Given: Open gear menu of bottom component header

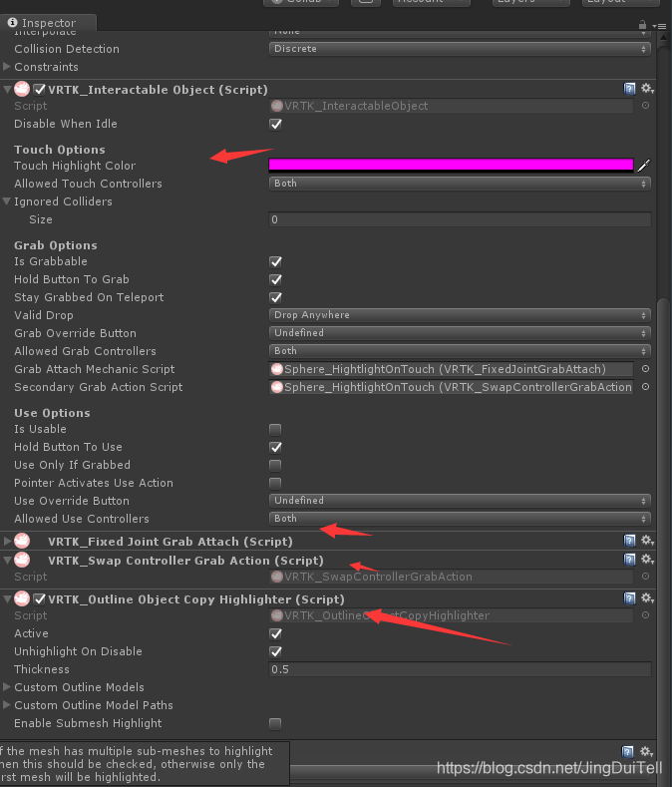Looking at the screenshot, I should coord(646,751).
